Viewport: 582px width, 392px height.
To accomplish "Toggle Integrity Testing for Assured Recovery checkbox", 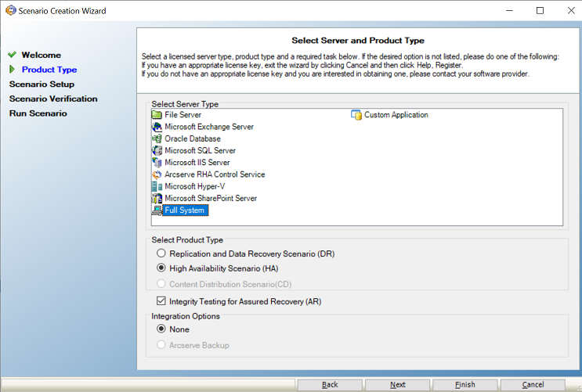I will point(161,300).
